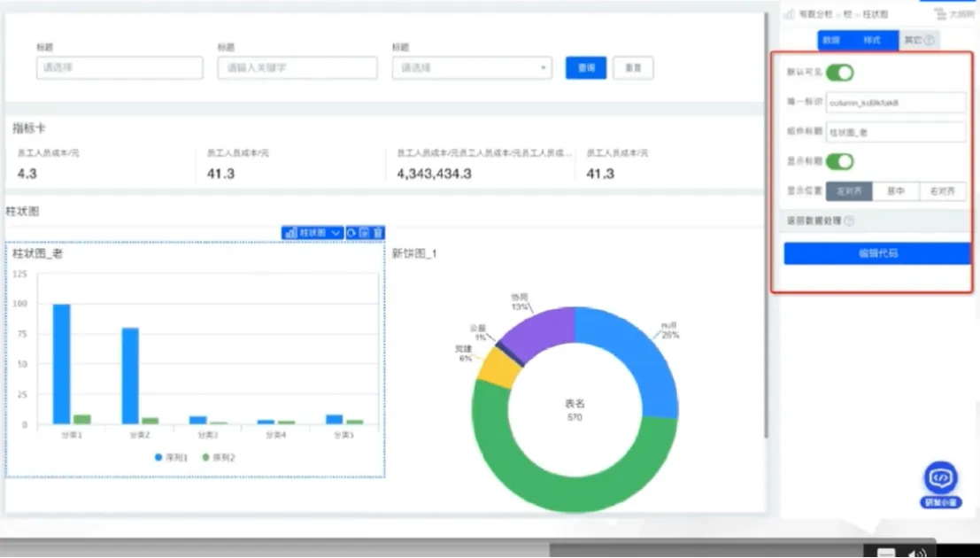This screenshot has width=980, height=558.
Task: Click the canvas vertical scrollbar
Action: point(766,225)
